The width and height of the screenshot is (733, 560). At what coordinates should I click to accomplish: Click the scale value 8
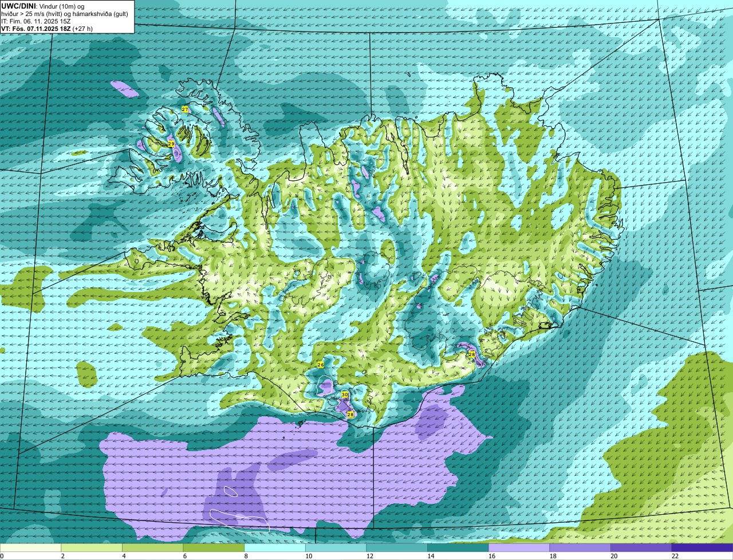coord(246,556)
